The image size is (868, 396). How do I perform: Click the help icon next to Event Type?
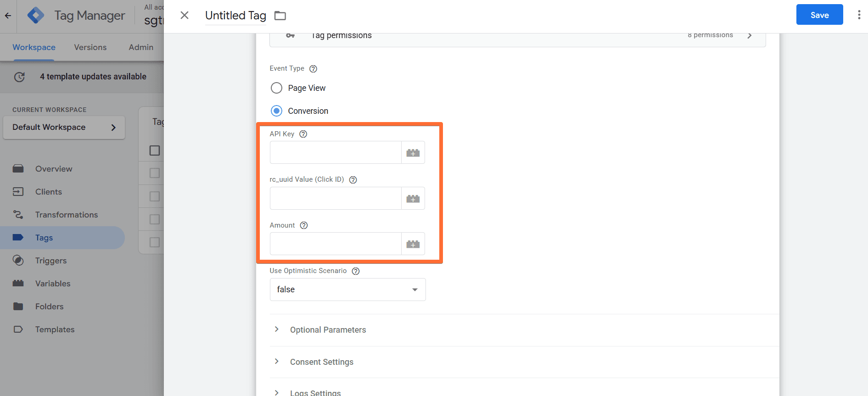313,68
